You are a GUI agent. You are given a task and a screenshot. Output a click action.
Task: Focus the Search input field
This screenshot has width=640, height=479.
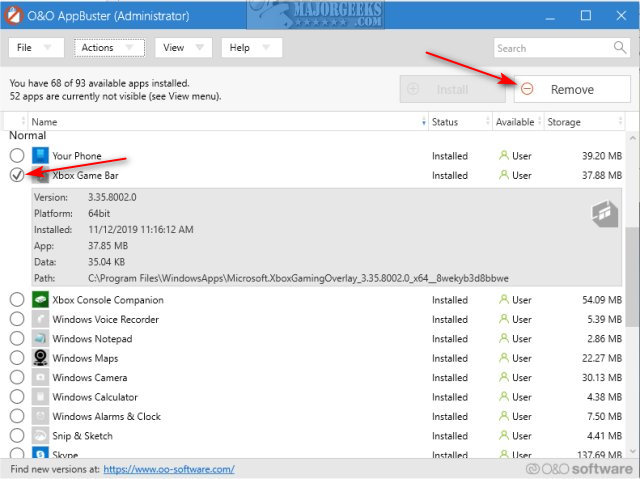pos(552,47)
